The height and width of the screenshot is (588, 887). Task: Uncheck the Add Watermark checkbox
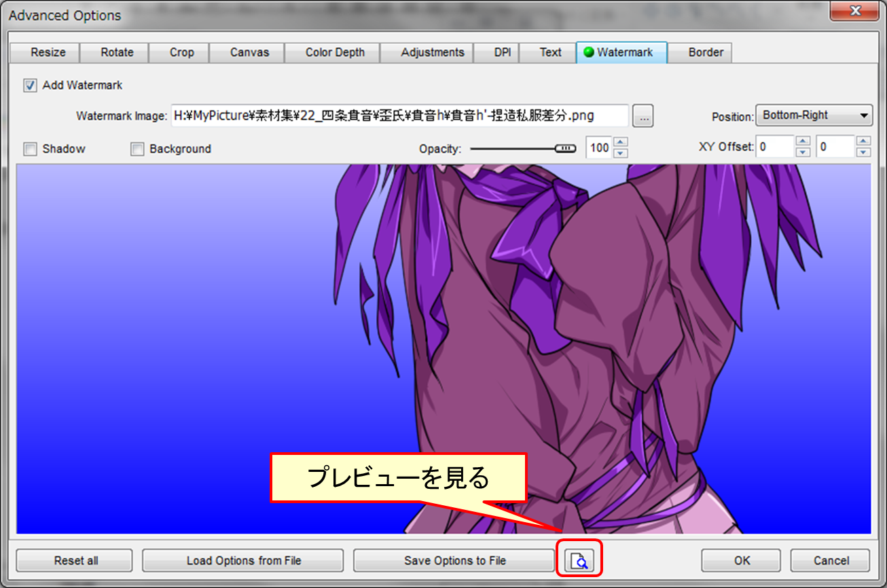coord(30,86)
